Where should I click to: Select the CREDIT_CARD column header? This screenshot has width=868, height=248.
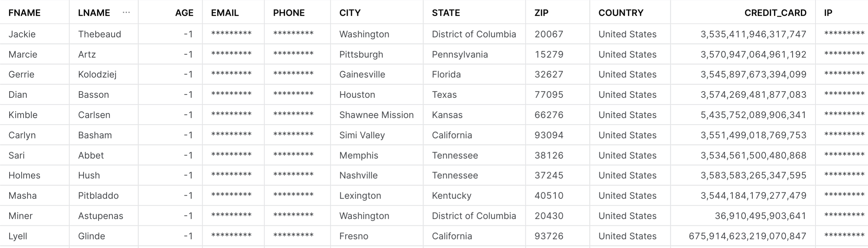pos(775,13)
